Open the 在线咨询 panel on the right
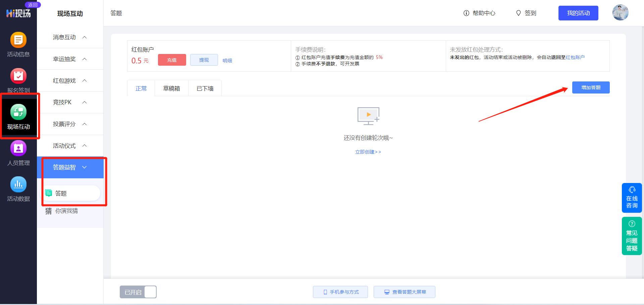Viewport: 644px width, 305px height. (632, 198)
